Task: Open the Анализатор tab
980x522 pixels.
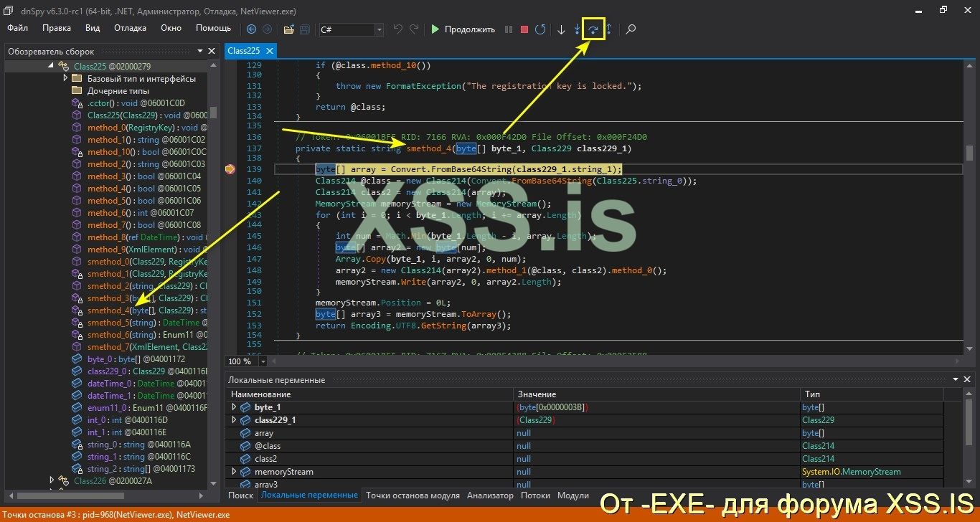Action: point(490,495)
